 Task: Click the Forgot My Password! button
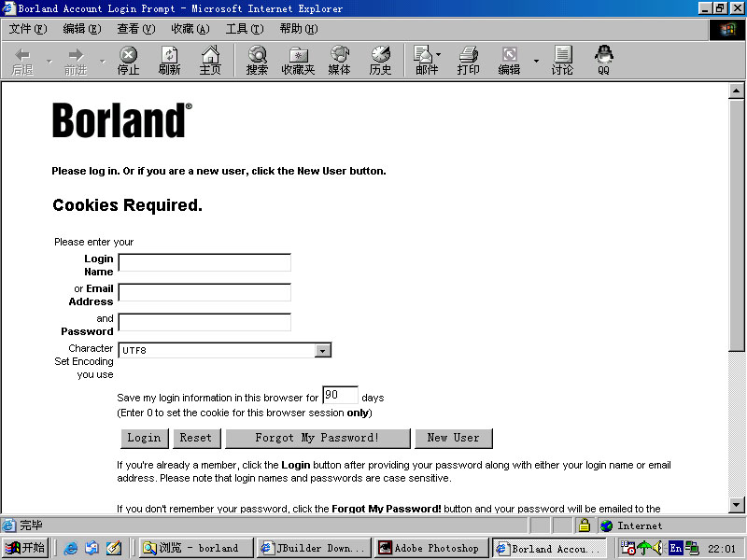coord(317,438)
